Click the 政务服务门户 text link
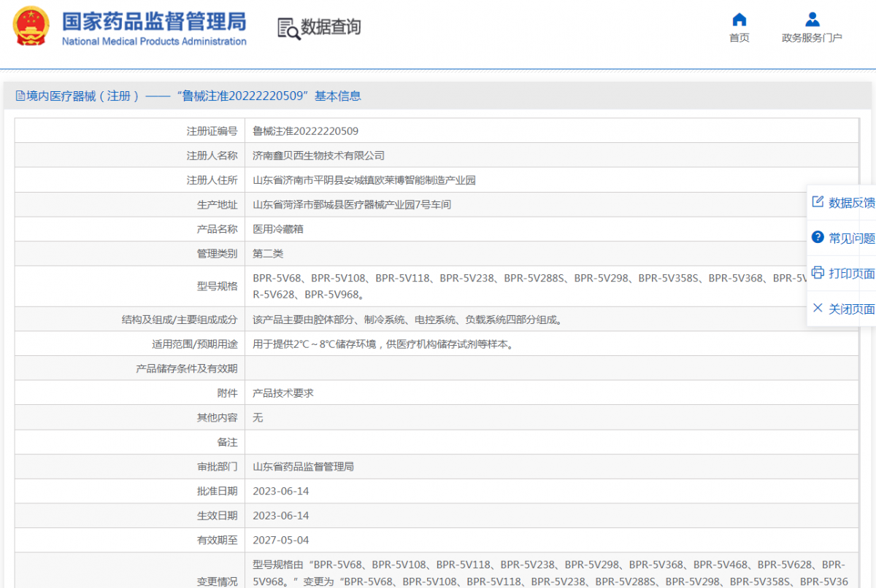This screenshot has width=876, height=588. [812, 38]
